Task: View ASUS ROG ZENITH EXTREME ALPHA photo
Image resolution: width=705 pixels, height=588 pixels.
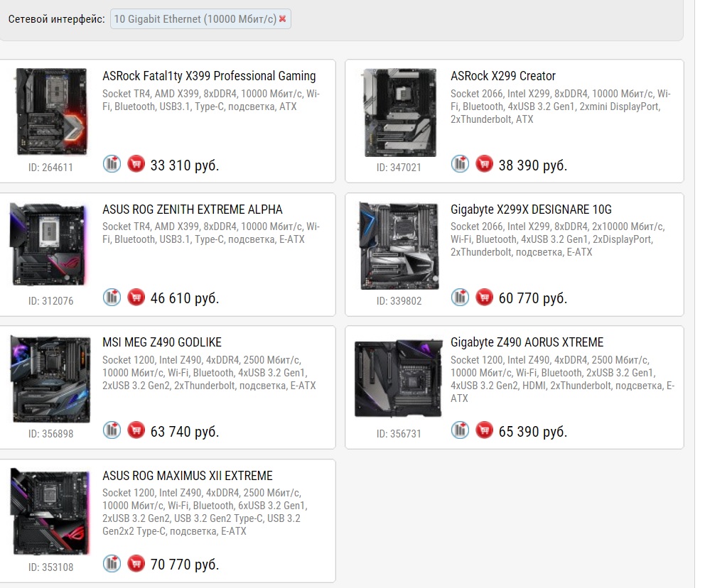Action: pyautogui.click(x=48, y=244)
